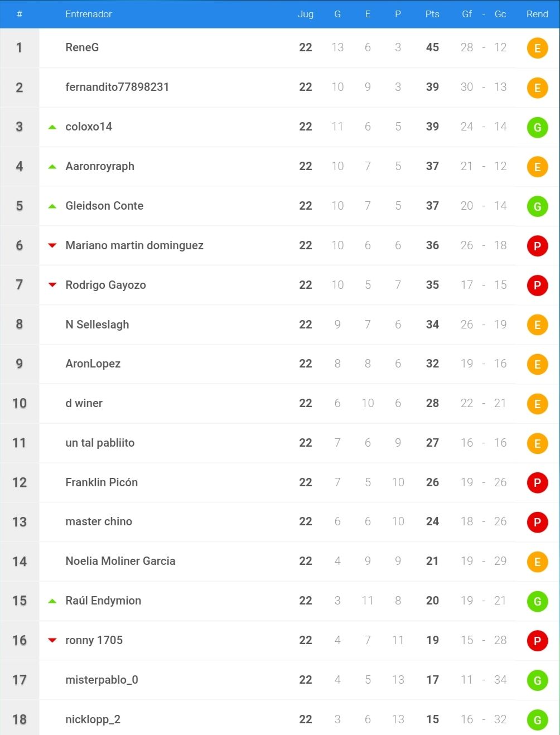Click Franklin Picón's red P form badge
Image resolution: width=560 pixels, height=735 pixels.
(x=537, y=483)
